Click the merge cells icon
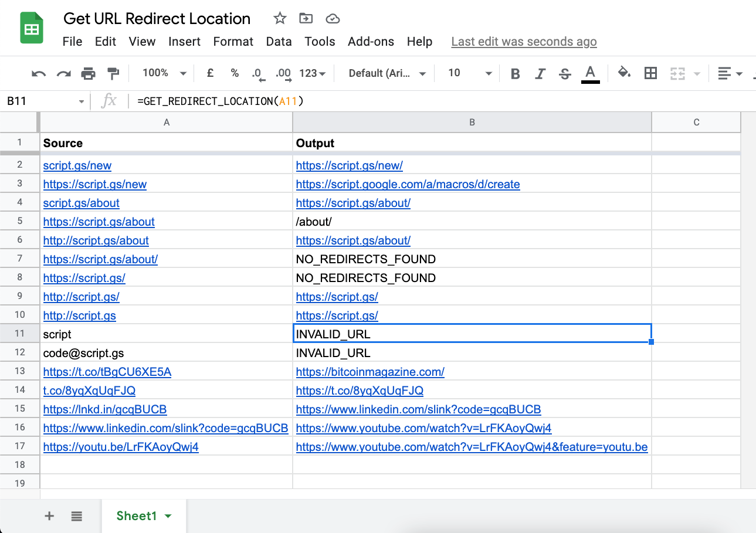 (677, 73)
